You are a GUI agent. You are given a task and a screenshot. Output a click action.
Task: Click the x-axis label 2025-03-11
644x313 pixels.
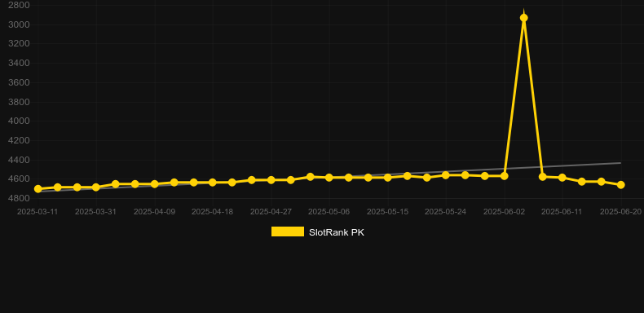pos(37,212)
